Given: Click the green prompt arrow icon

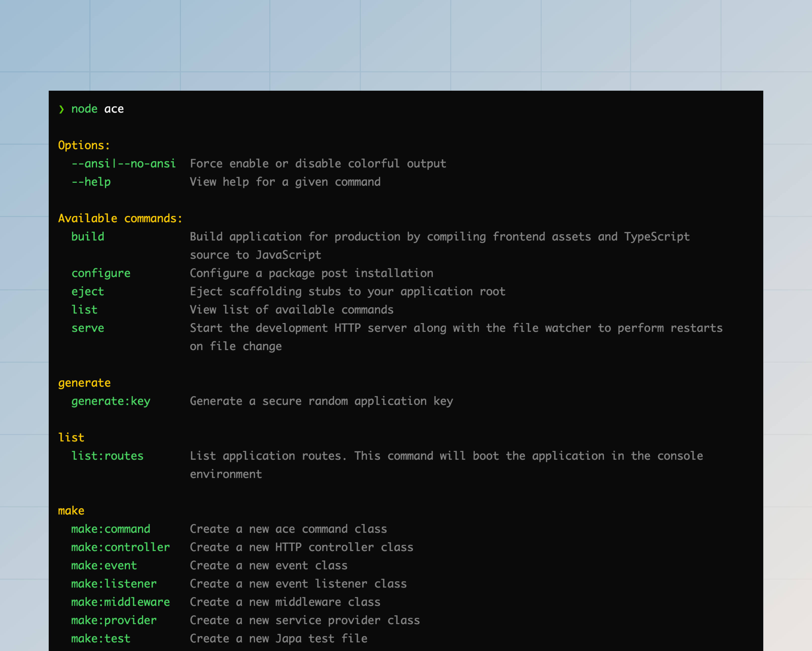Looking at the screenshot, I should click(x=61, y=109).
